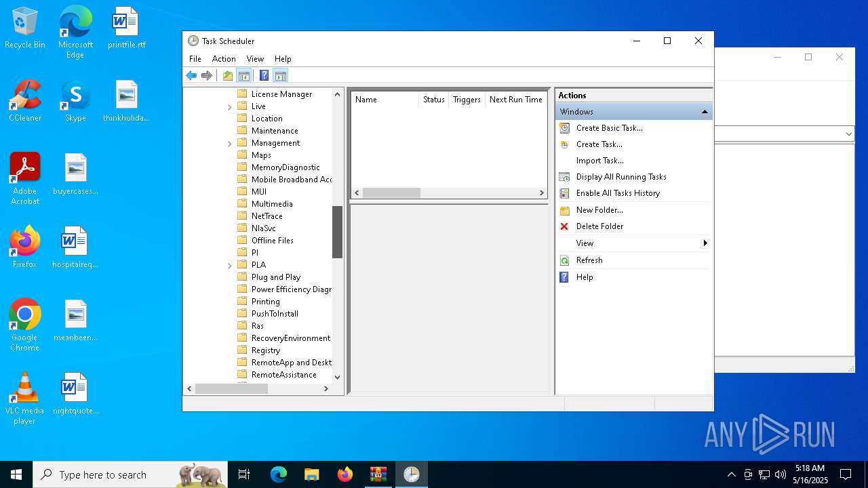
Task: Click the Forward arrow toolbar icon
Action: pos(207,75)
